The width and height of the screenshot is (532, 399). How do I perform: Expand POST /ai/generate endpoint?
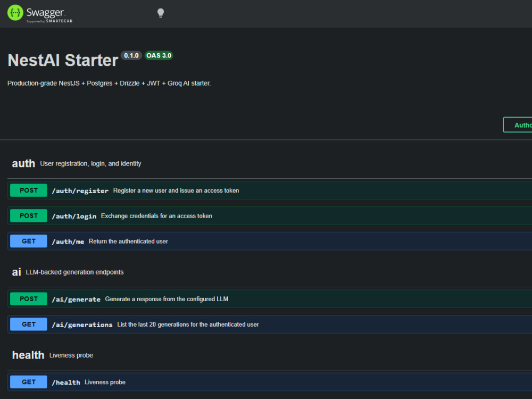pyautogui.click(x=270, y=299)
